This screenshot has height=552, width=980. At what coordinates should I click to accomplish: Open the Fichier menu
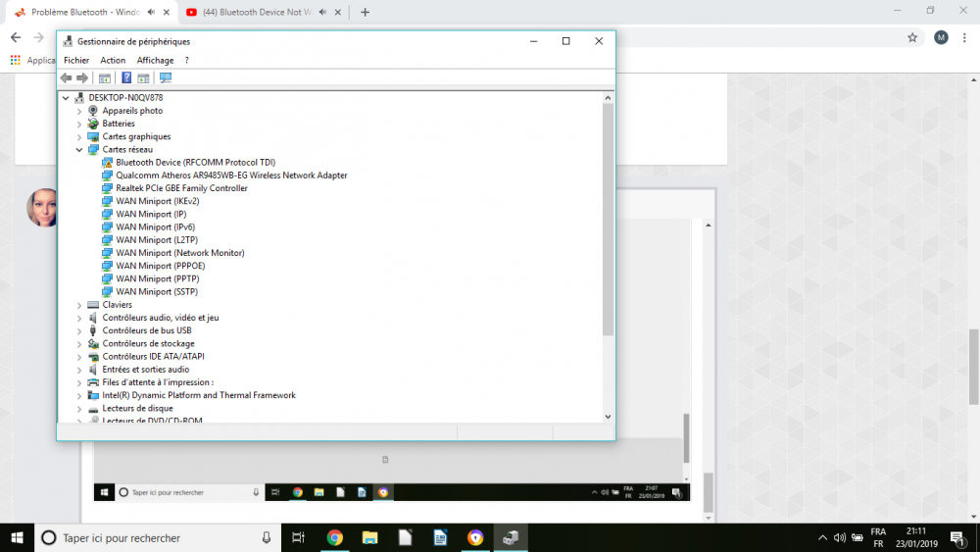tap(76, 61)
